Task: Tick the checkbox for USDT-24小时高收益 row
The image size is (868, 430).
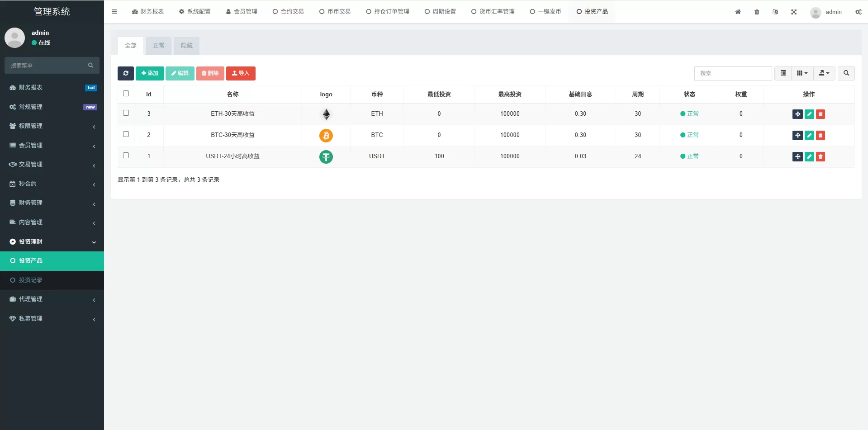Action: coord(126,156)
